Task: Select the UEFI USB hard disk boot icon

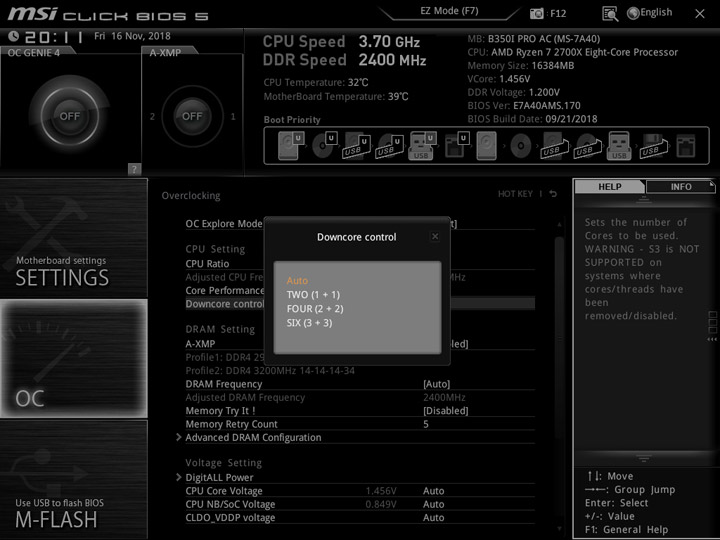Action: (357, 146)
